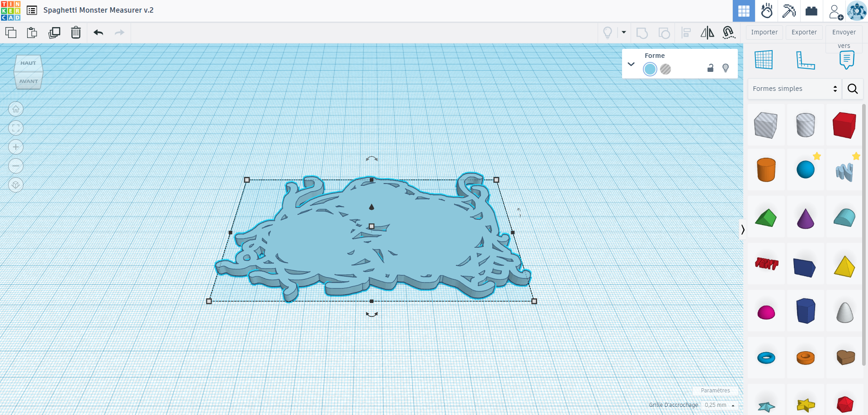Click the Cruise tool icon

click(x=729, y=33)
